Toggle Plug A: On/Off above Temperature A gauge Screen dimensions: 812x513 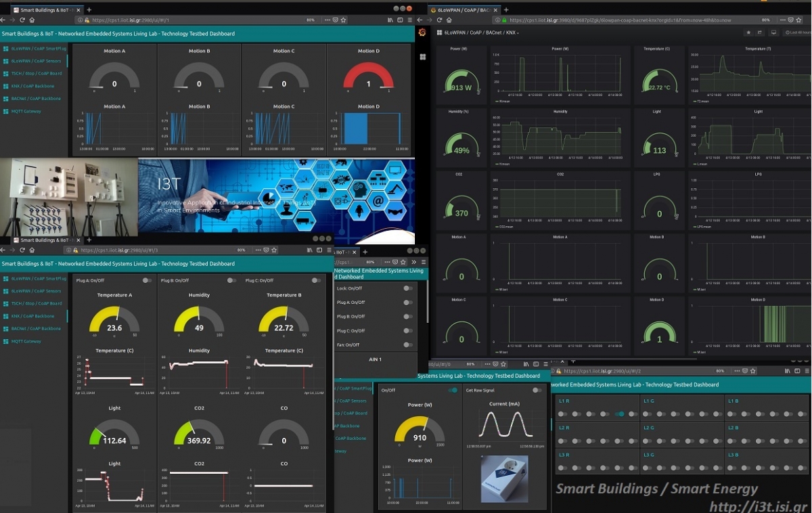point(147,280)
